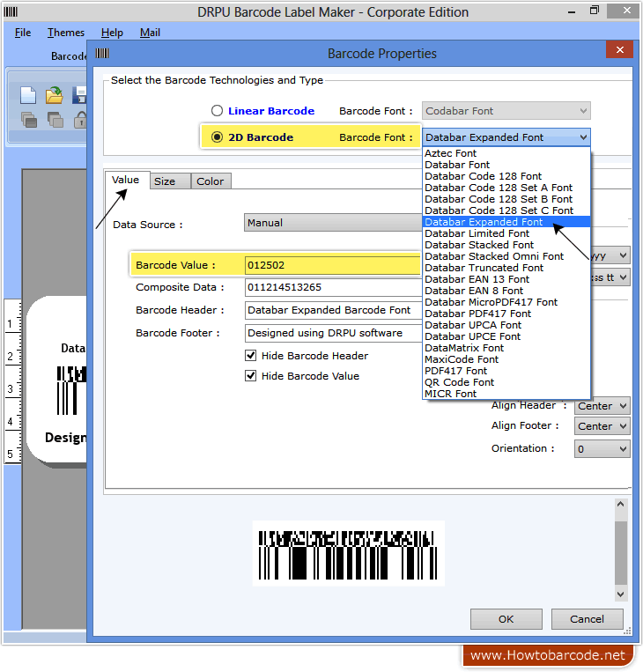
Task: Pick Databar PDF417 Font in the list
Action: 477,314
